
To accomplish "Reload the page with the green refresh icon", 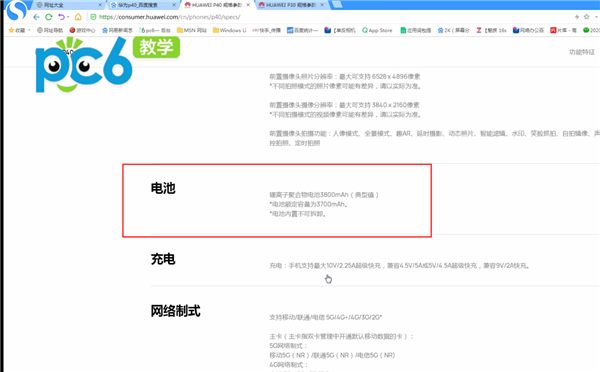I will click(x=49, y=17).
